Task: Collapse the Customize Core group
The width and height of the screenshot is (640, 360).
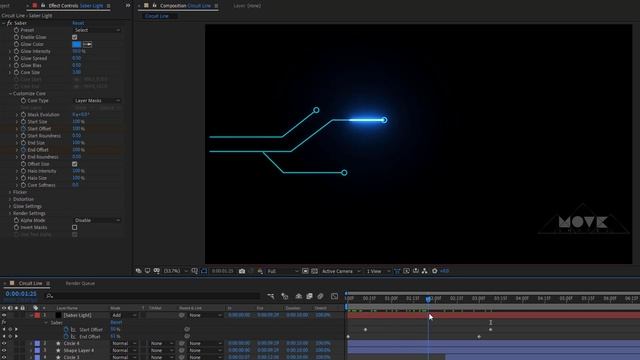Action: coord(10,93)
